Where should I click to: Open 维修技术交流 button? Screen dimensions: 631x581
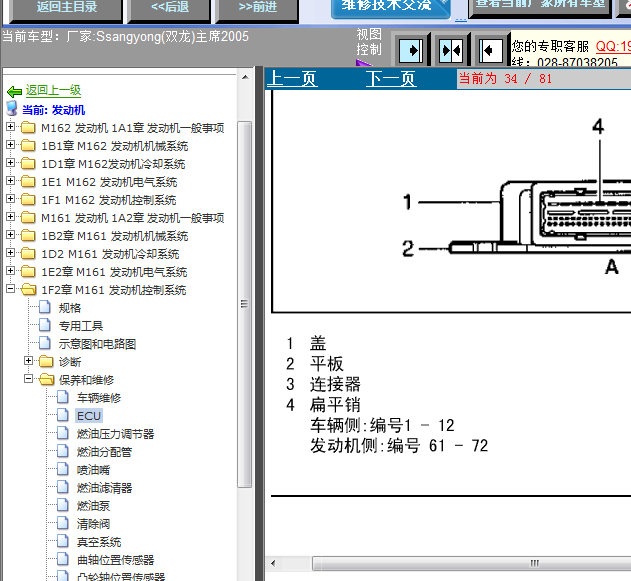[x=390, y=7]
